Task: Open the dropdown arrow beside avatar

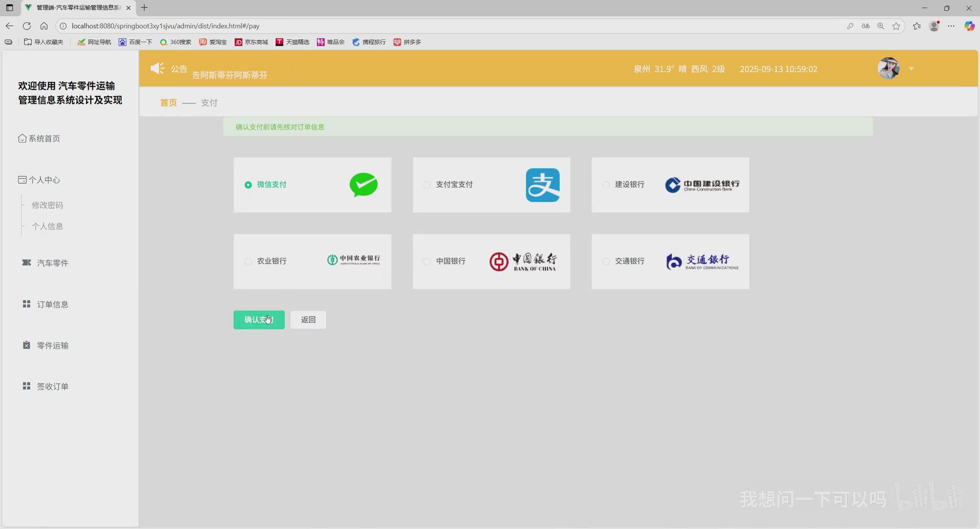Action: (x=911, y=69)
